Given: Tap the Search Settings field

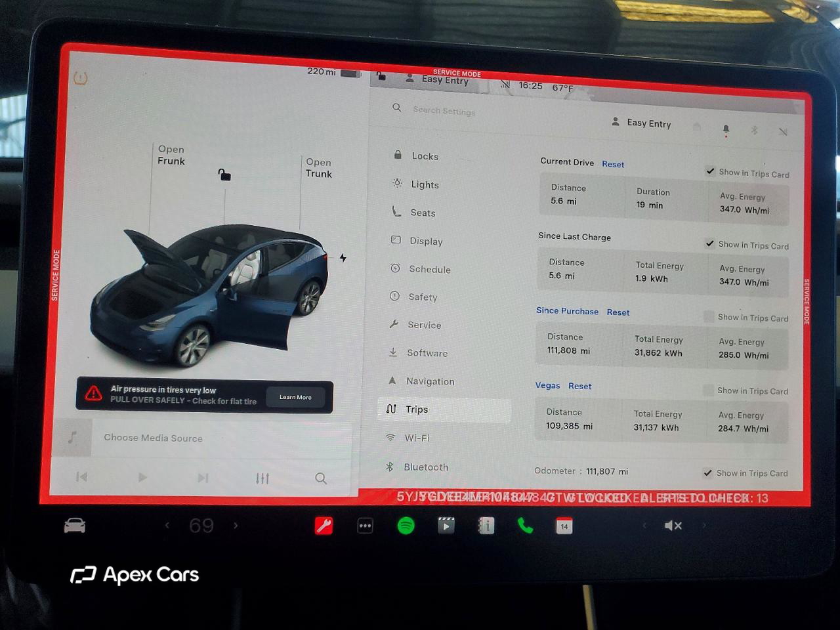Looking at the screenshot, I should [x=444, y=111].
